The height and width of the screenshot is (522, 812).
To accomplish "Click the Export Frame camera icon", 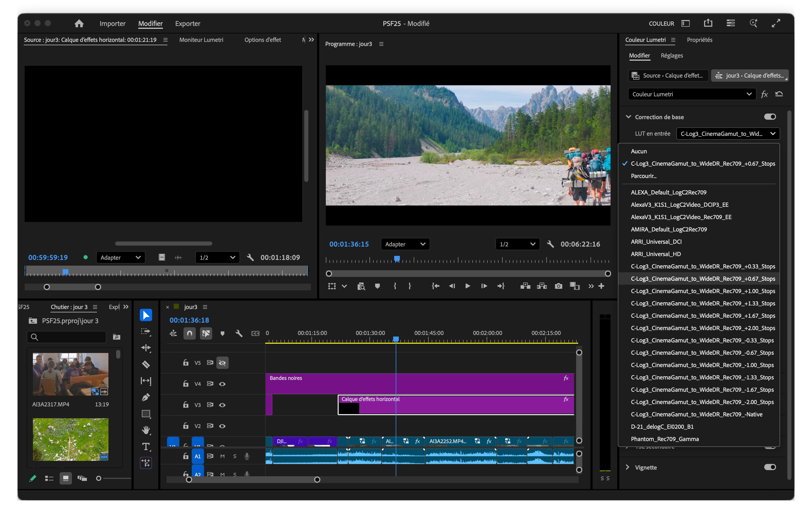I will 558,286.
